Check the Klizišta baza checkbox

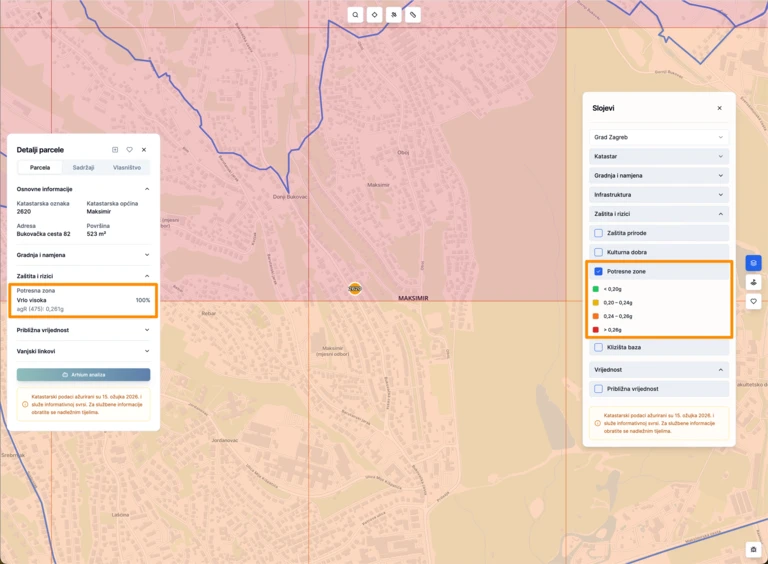(599, 347)
